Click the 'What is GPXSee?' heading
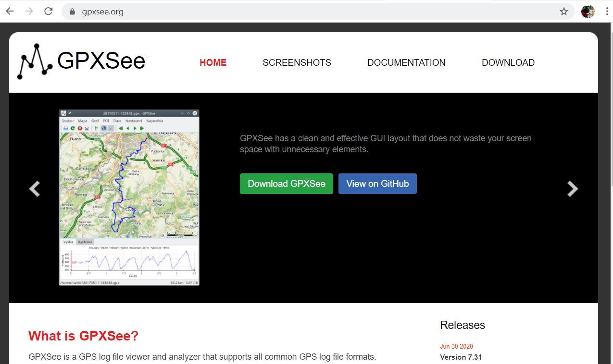Viewport: 613px width, 364px height. [x=83, y=336]
